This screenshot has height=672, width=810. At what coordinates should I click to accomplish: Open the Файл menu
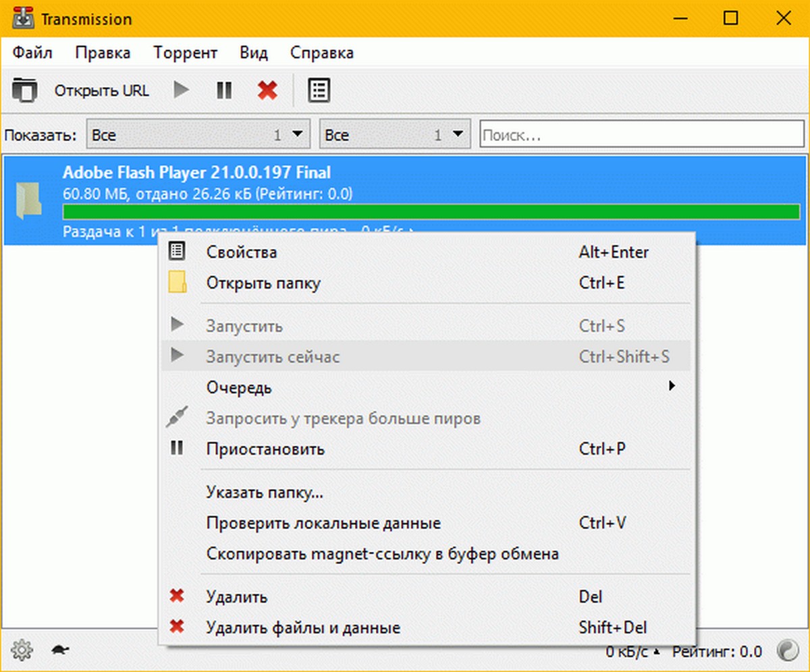32,53
